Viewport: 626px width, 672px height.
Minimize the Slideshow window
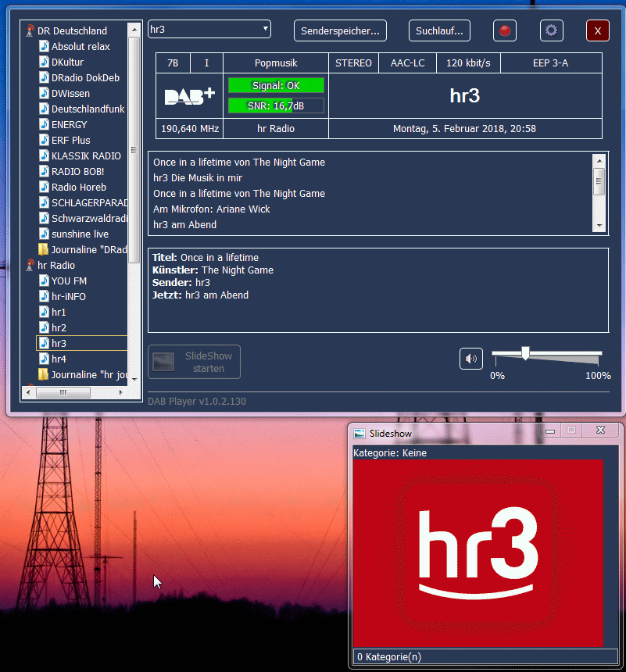click(550, 431)
